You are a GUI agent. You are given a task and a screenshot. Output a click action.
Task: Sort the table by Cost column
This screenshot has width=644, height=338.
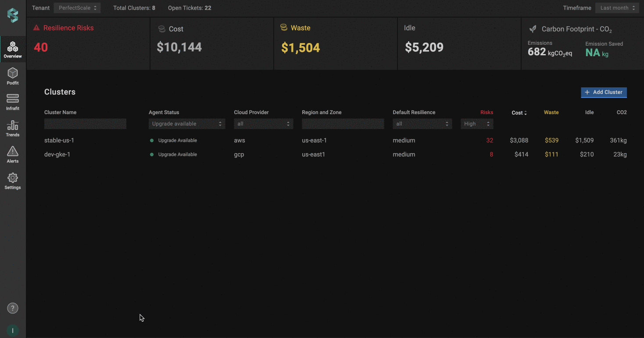[x=519, y=113]
